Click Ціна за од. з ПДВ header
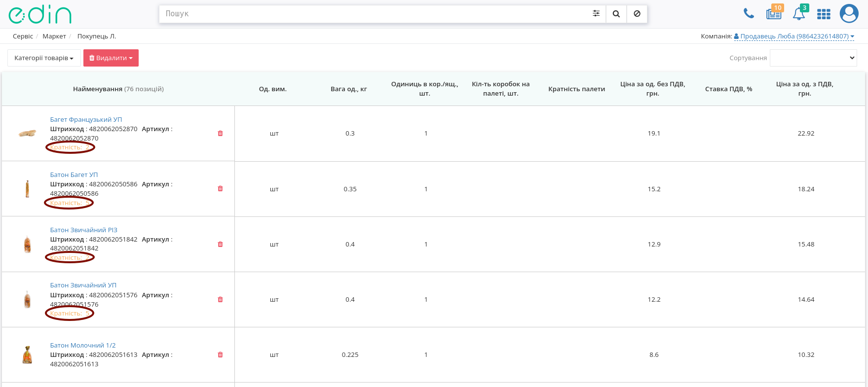The width and height of the screenshot is (868, 387). (x=805, y=89)
